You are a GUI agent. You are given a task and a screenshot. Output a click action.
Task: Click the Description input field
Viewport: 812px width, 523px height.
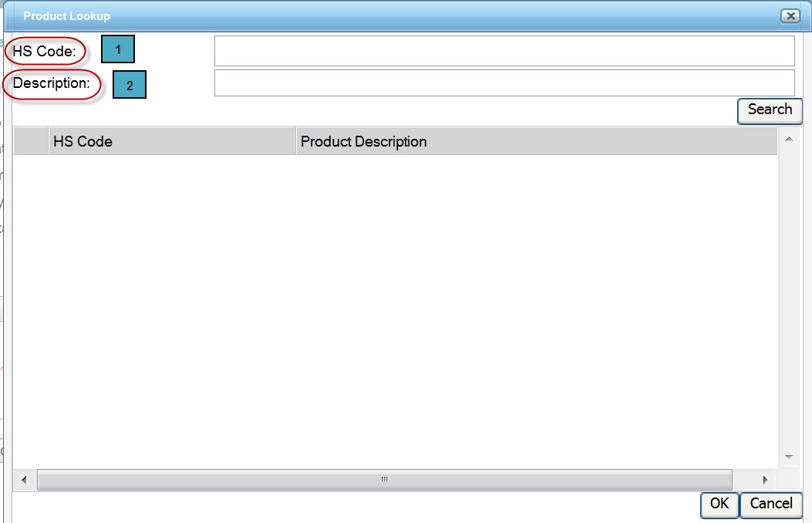(504, 83)
